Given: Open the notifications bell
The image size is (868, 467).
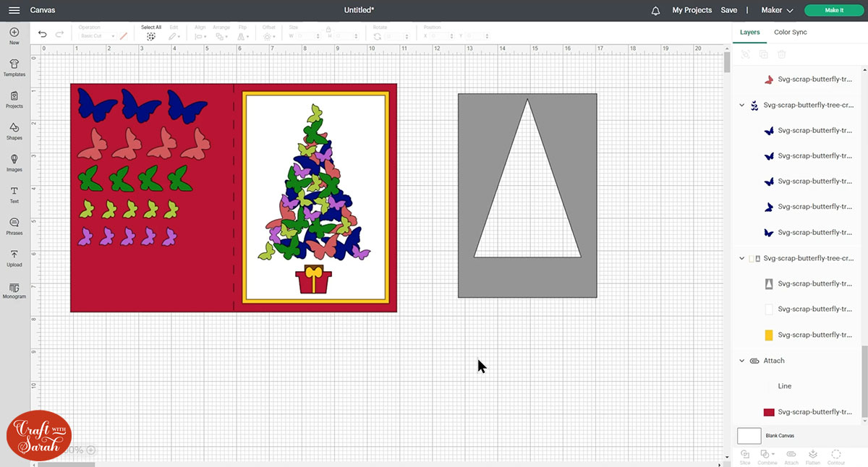Looking at the screenshot, I should click(655, 10).
